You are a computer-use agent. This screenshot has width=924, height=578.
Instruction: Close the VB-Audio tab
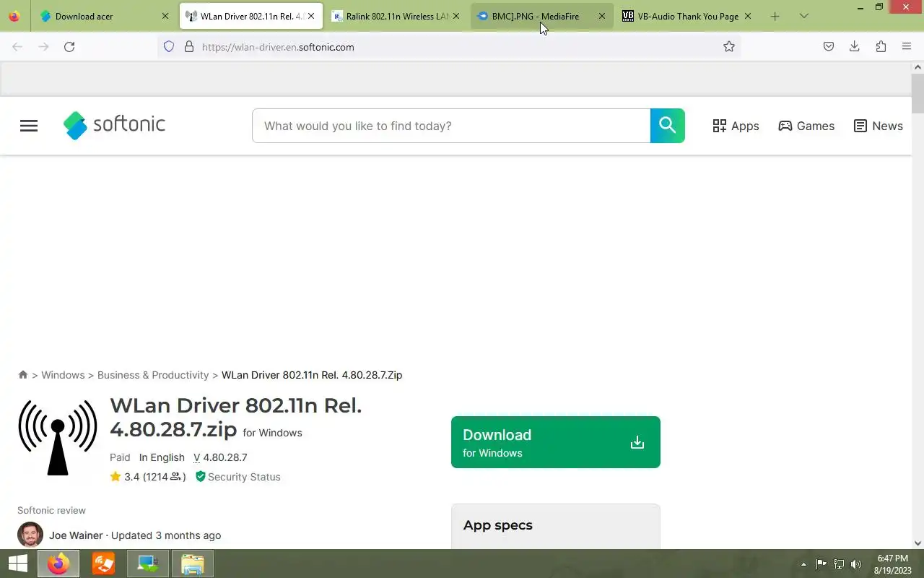coord(747,16)
